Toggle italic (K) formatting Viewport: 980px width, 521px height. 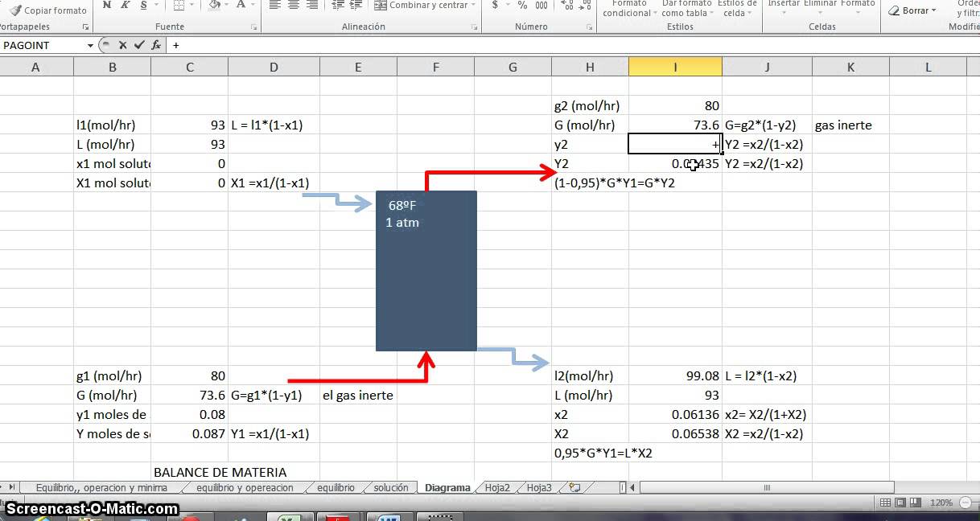[125, 5]
